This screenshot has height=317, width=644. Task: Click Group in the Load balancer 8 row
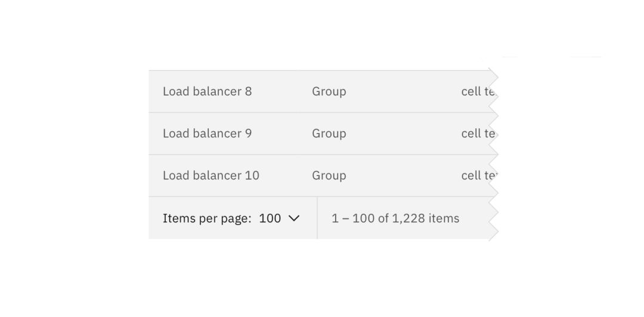coord(329,91)
